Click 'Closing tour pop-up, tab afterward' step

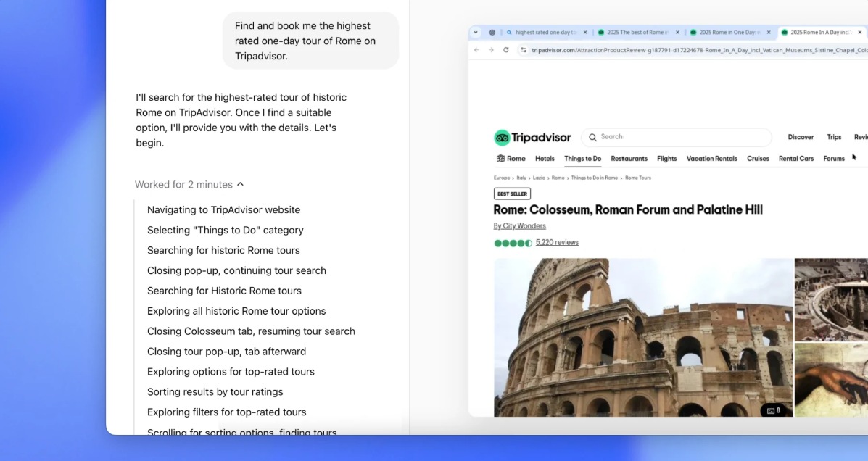(226, 352)
